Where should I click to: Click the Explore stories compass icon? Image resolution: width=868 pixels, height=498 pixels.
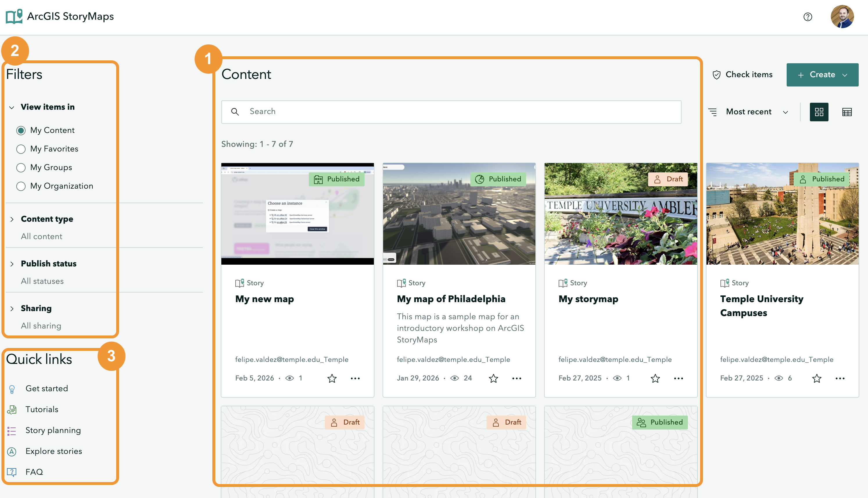[x=12, y=452]
